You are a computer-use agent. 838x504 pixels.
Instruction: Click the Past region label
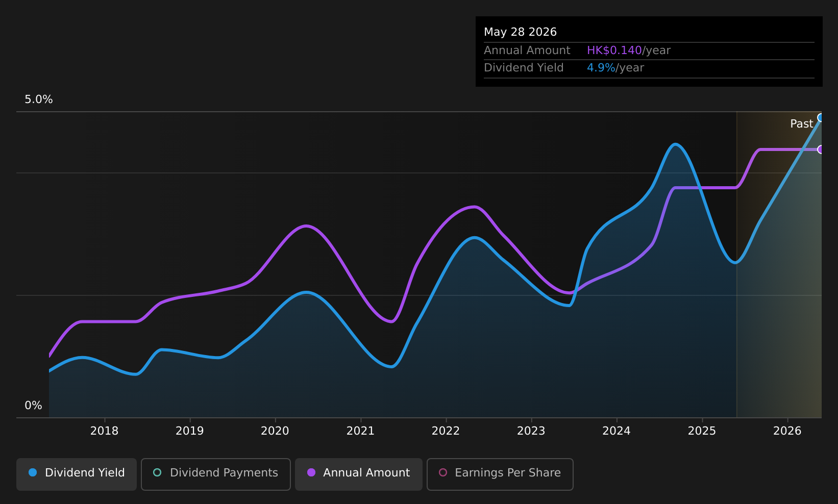[x=801, y=124]
